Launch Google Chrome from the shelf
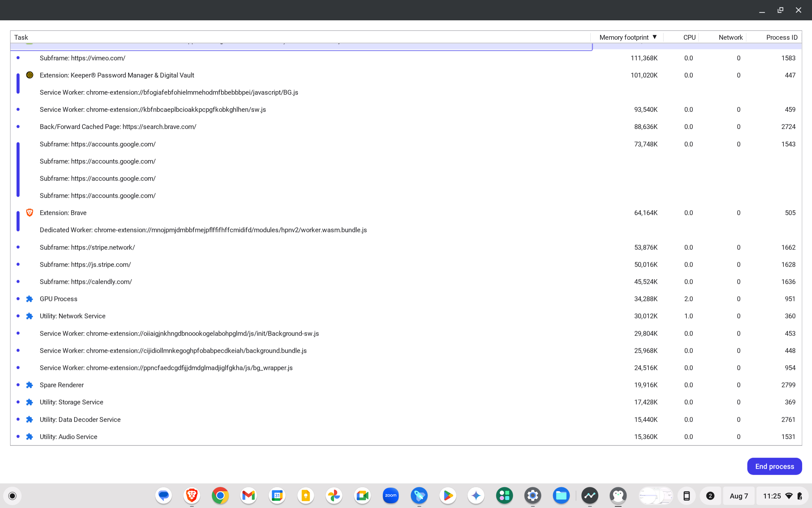 220,496
